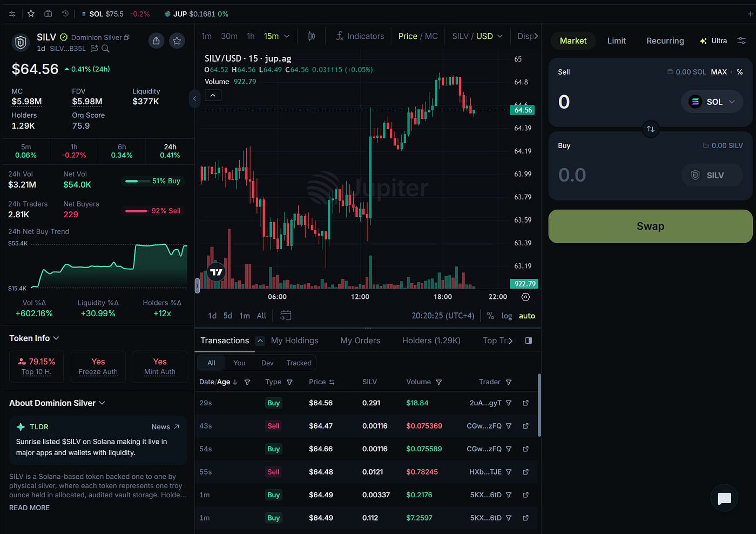The width and height of the screenshot is (756, 534).
Task: Filter transactions by Volume
Action: (438, 382)
